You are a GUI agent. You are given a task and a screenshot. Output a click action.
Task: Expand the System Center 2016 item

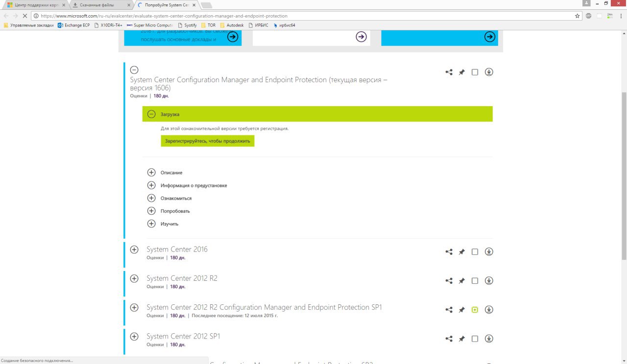(134, 250)
